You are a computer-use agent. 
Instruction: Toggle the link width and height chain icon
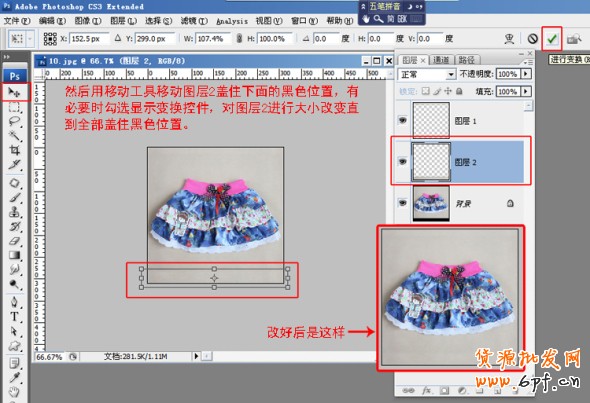pos(239,38)
